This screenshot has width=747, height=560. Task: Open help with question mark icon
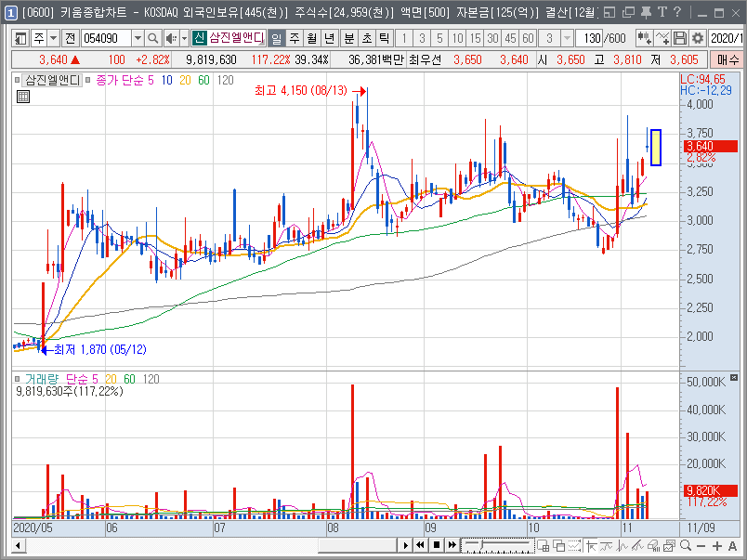tap(677, 12)
